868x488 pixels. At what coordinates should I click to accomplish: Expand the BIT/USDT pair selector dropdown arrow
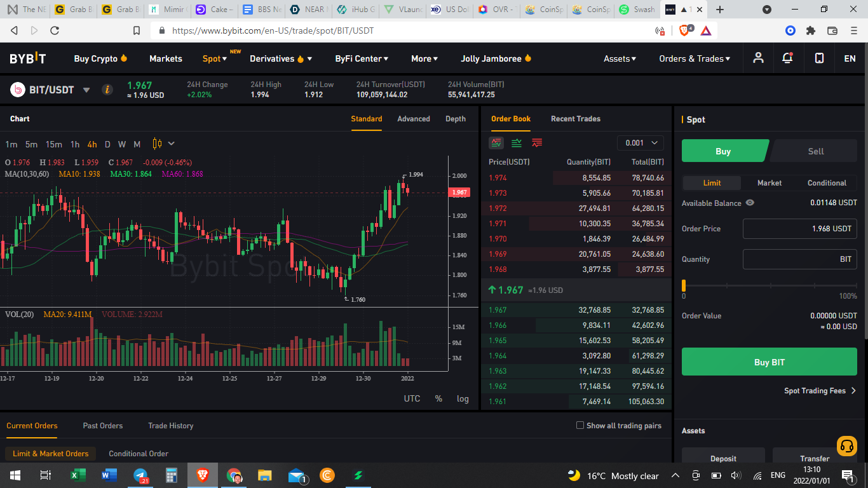pos(87,90)
